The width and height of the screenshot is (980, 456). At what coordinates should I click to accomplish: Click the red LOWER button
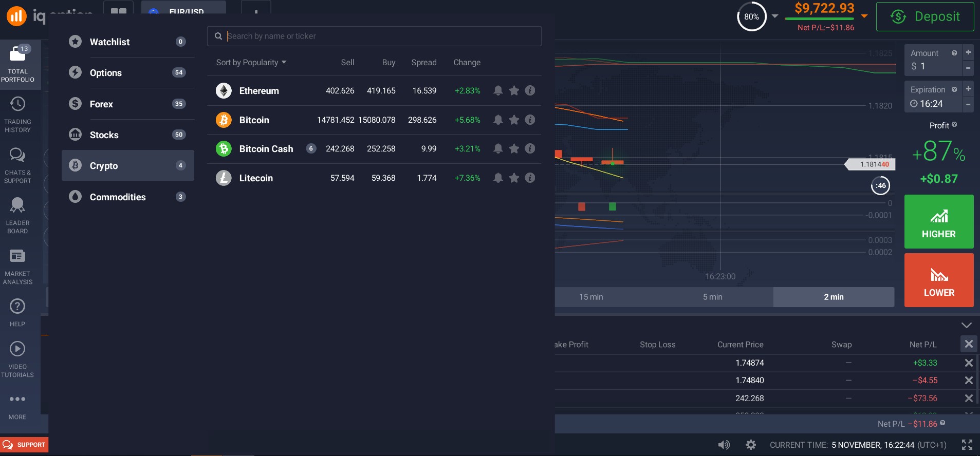(939, 280)
